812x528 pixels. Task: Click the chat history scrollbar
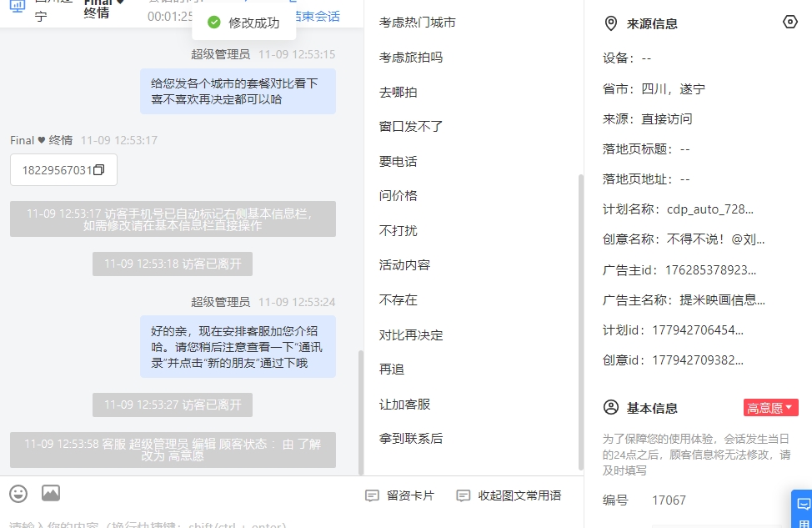pyautogui.click(x=361, y=412)
